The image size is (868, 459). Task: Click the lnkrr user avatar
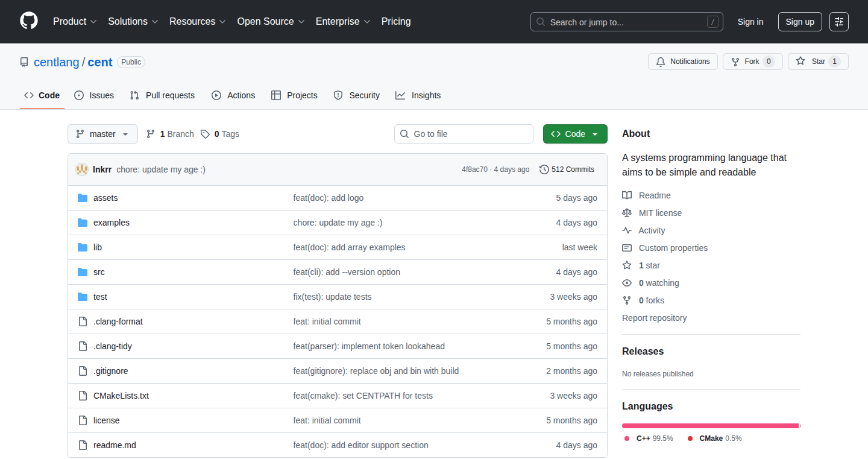(82, 169)
